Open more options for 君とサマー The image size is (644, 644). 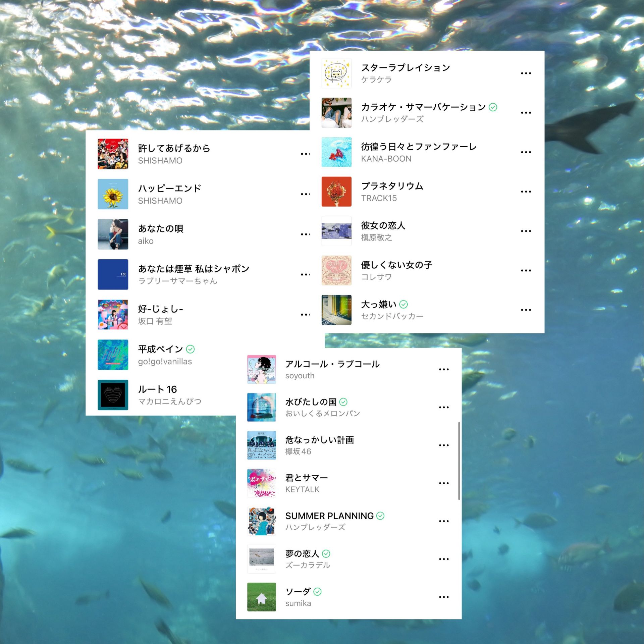(444, 483)
